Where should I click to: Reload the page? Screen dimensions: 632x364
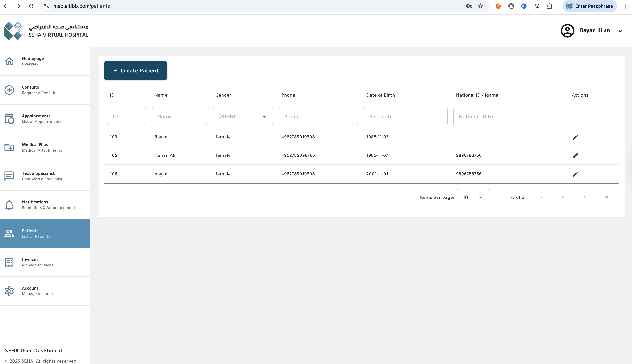31,6
